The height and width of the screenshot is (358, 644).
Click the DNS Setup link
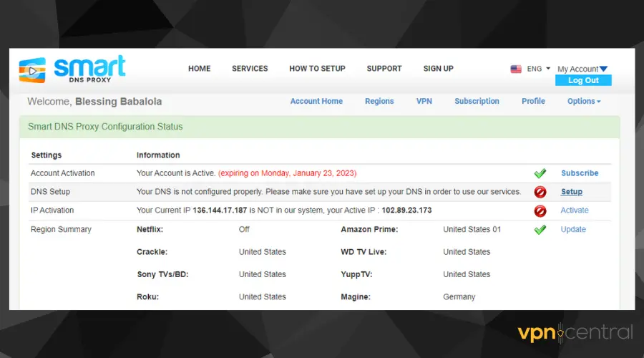pos(571,192)
